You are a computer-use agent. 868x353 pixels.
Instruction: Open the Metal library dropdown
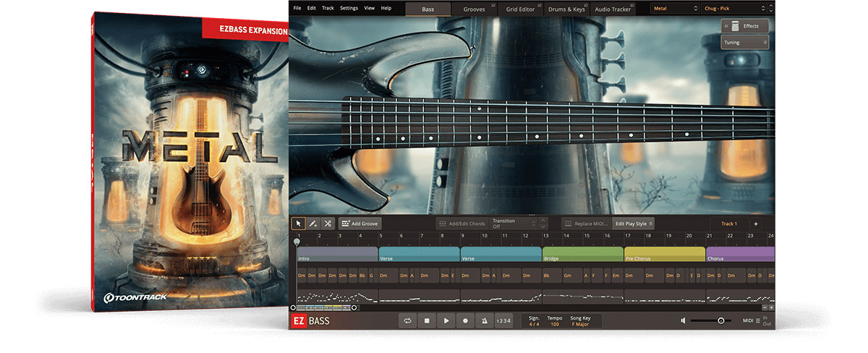[674, 9]
